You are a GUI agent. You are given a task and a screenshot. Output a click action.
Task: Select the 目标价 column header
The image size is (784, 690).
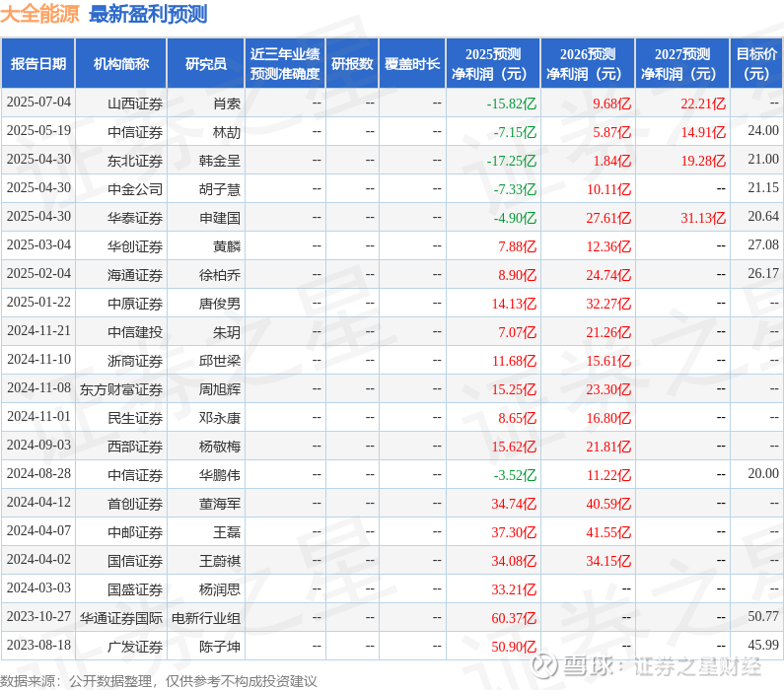click(756, 64)
